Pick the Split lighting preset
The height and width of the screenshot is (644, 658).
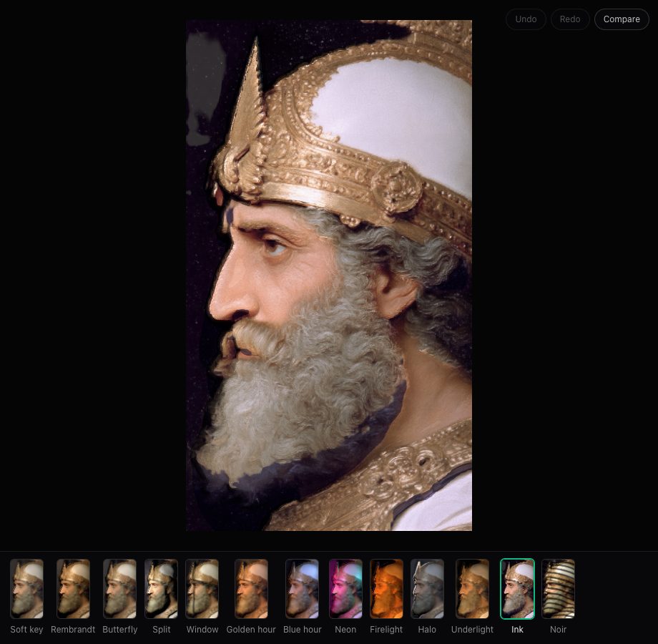tap(161, 589)
